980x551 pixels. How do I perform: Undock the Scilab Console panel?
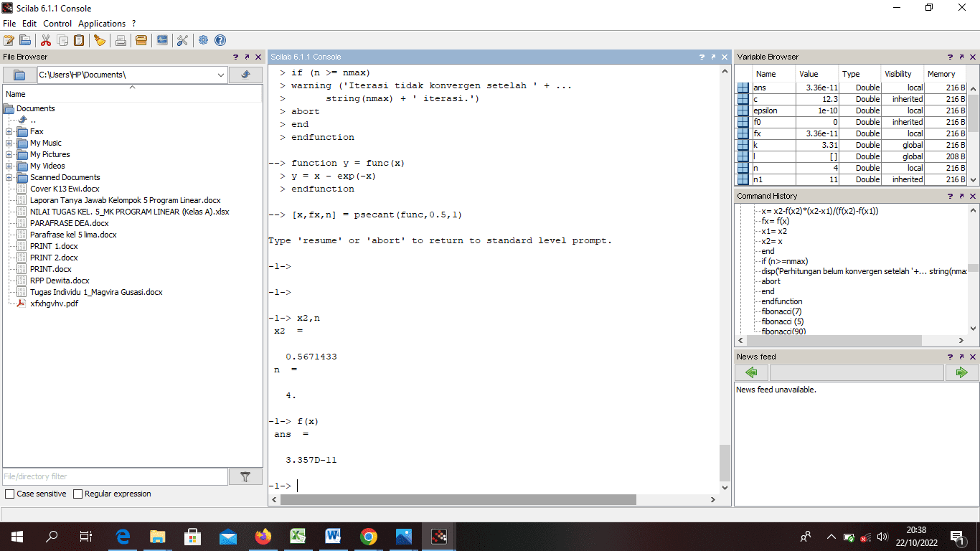click(713, 57)
